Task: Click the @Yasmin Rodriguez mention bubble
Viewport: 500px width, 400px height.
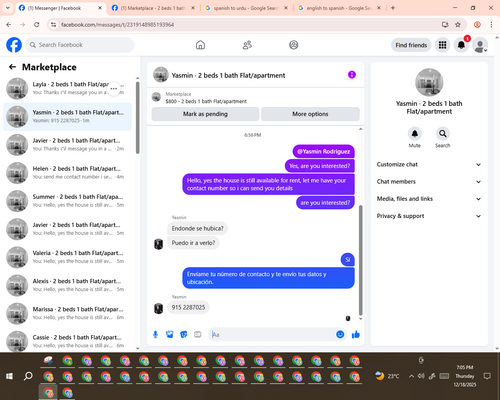Action: pos(323,151)
